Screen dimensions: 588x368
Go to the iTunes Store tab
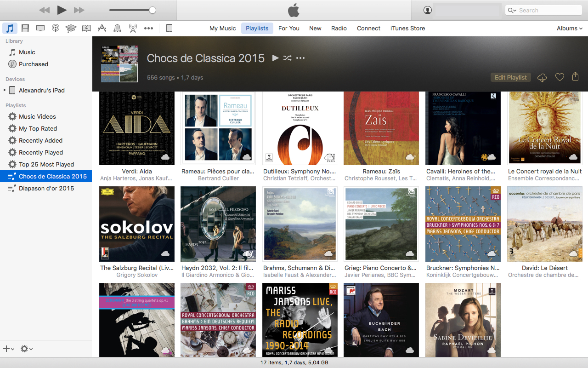(407, 28)
